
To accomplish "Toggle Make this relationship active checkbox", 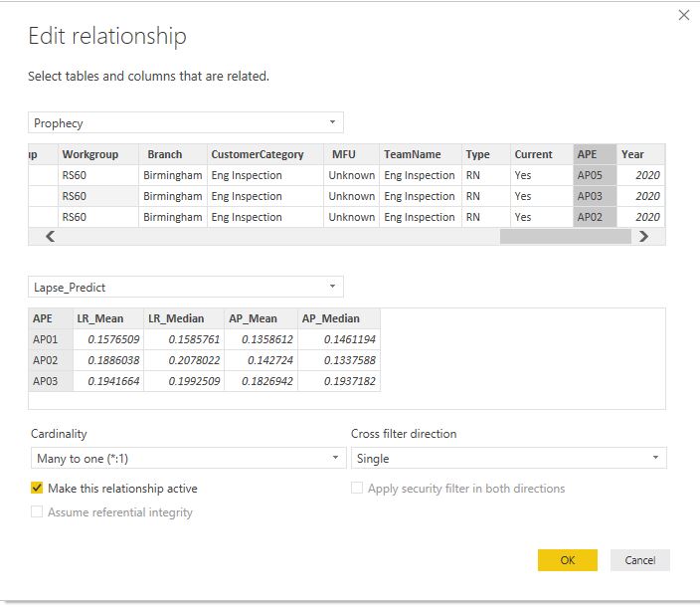I will click(37, 488).
